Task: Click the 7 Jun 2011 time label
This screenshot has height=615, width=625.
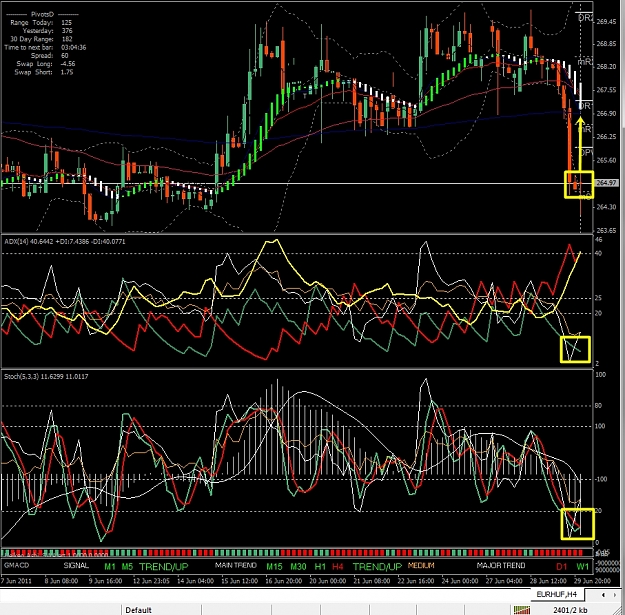Action: coord(18,581)
